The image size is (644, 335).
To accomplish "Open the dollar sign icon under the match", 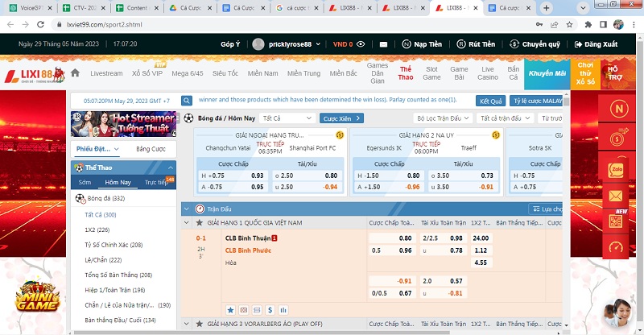I will (270, 310).
